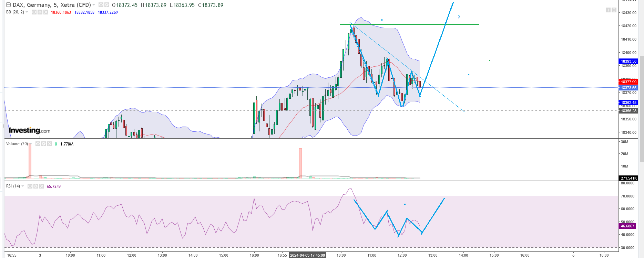Collapse the legend with the minus box

9,5
